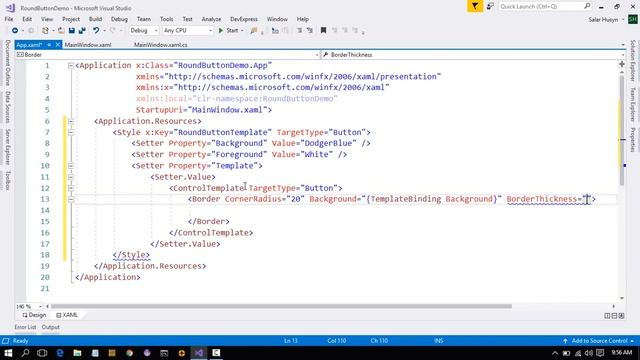Open Microsoft Edge from the taskbar
This screenshot has height=360, width=640.
point(60,353)
